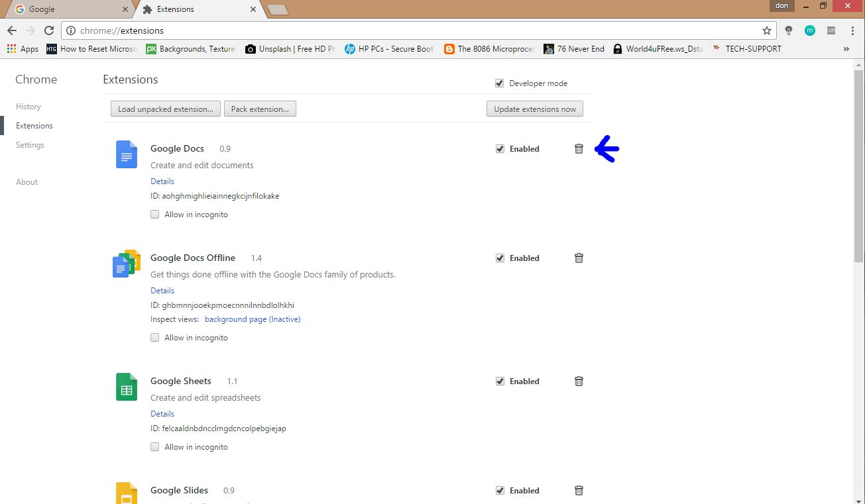Click the site info icon in address bar

[x=72, y=30]
